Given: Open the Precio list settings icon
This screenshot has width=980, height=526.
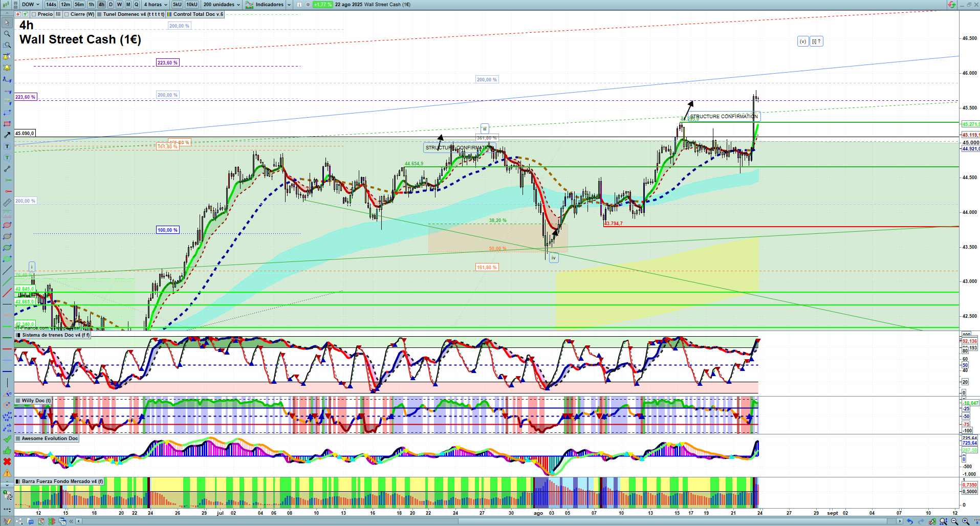Looking at the screenshot, I should coord(58,14).
